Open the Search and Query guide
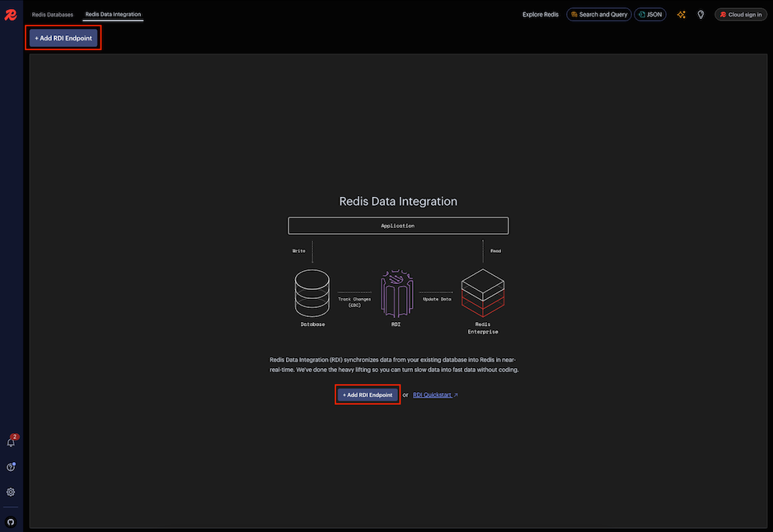773x532 pixels. click(x=598, y=15)
